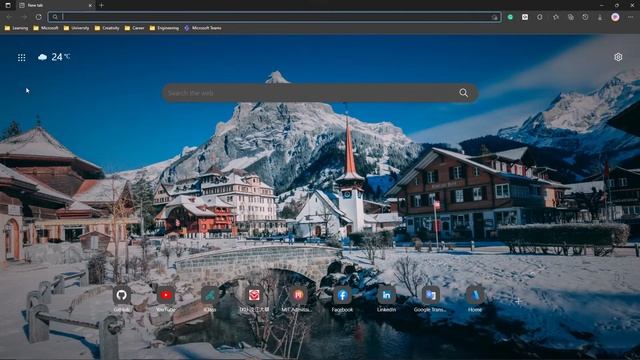Open the Collections toolbar icon
The width and height of the screenshot is (640, 360).
[571, 17]
